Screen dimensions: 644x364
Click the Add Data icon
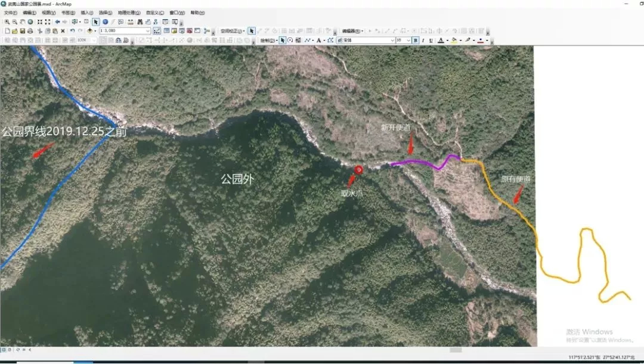click(89, 31)
